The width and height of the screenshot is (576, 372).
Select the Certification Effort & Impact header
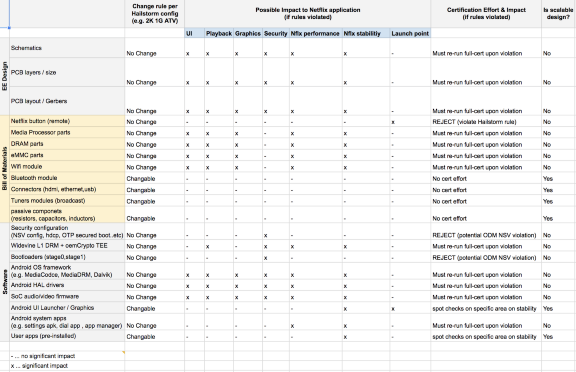pyautogui.click(x=486, y=14)
